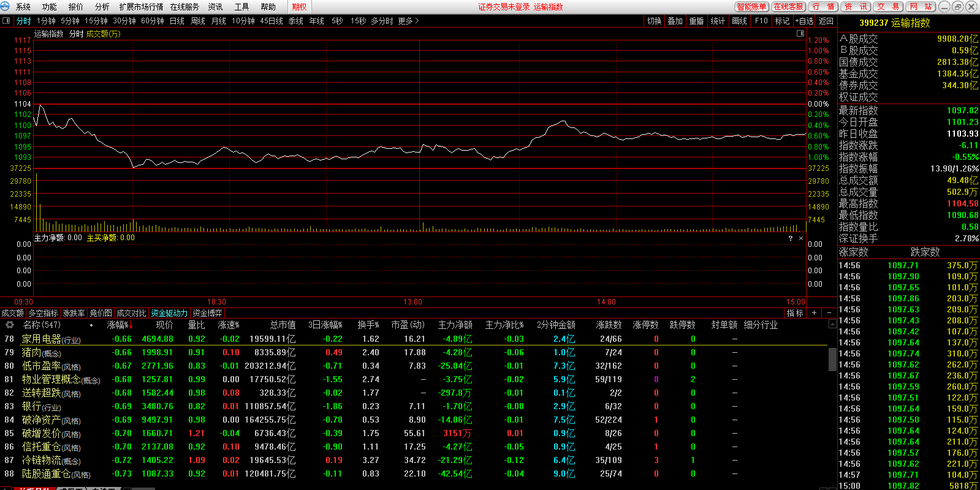The image size is (980, 490).
Task: Click the table vertical scrollbar thumb
Action: (x=832, y=359)
